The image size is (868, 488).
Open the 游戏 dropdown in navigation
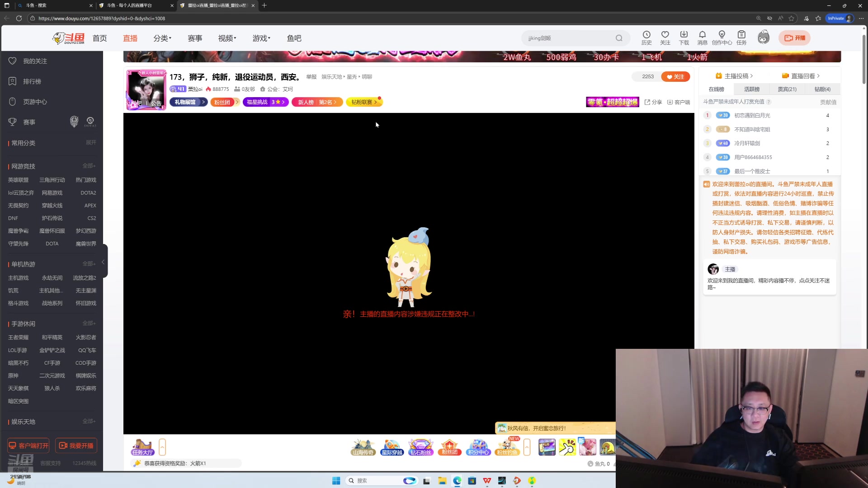pos(261,38)
